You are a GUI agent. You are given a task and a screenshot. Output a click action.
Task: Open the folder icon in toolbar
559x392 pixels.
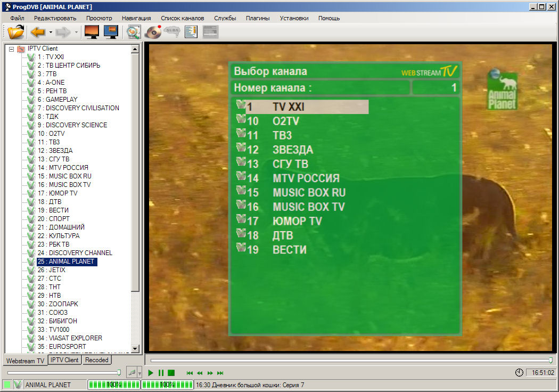click(15, 32)
